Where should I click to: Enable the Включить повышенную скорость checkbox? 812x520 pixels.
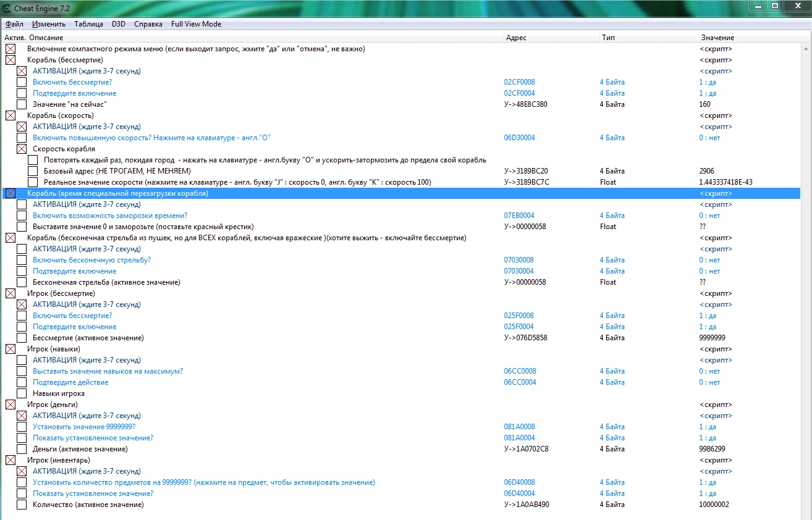point(22,138)
